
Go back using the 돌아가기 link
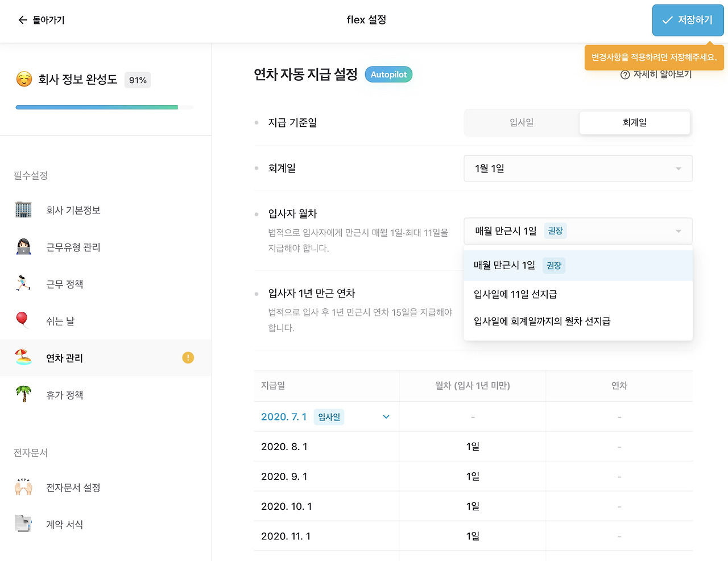tap(42, 20)
